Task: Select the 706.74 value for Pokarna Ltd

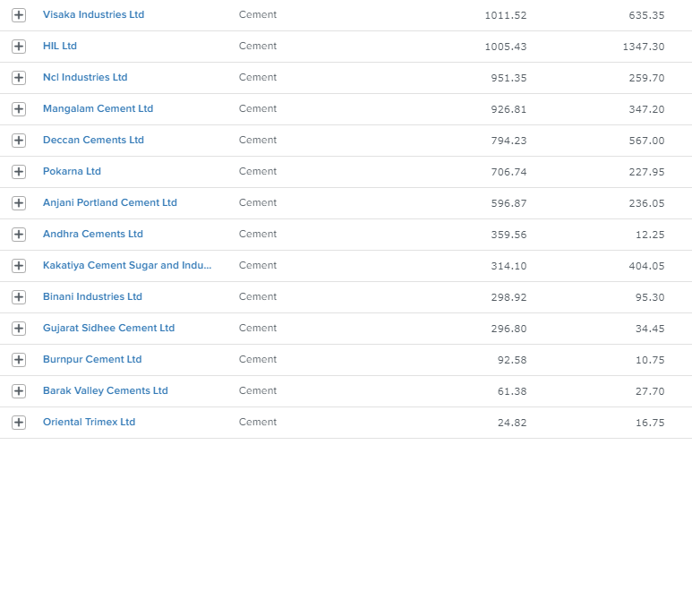Action: [508, 172]
